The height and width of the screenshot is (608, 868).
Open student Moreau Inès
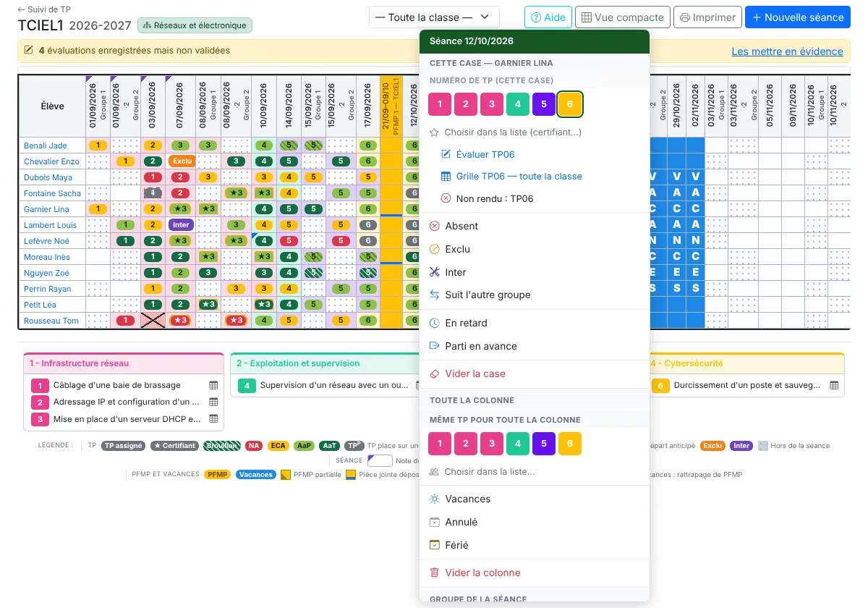48,257
